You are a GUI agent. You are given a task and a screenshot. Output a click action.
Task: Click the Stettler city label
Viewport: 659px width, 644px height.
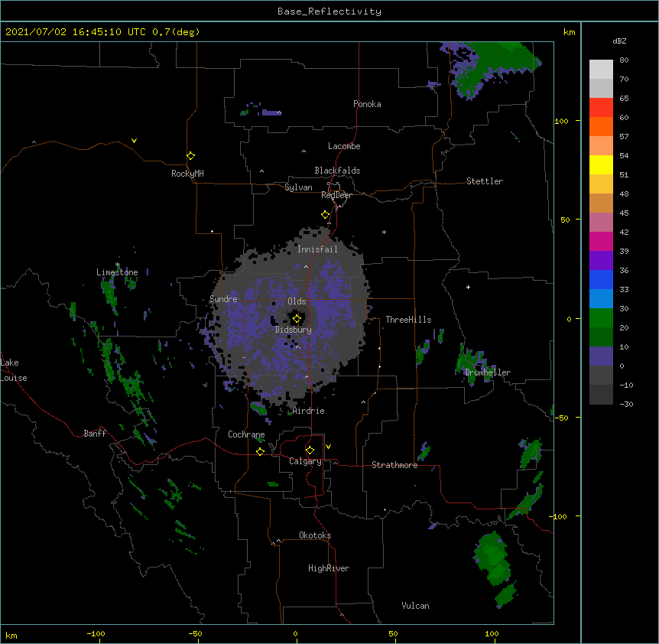(485, 181)
